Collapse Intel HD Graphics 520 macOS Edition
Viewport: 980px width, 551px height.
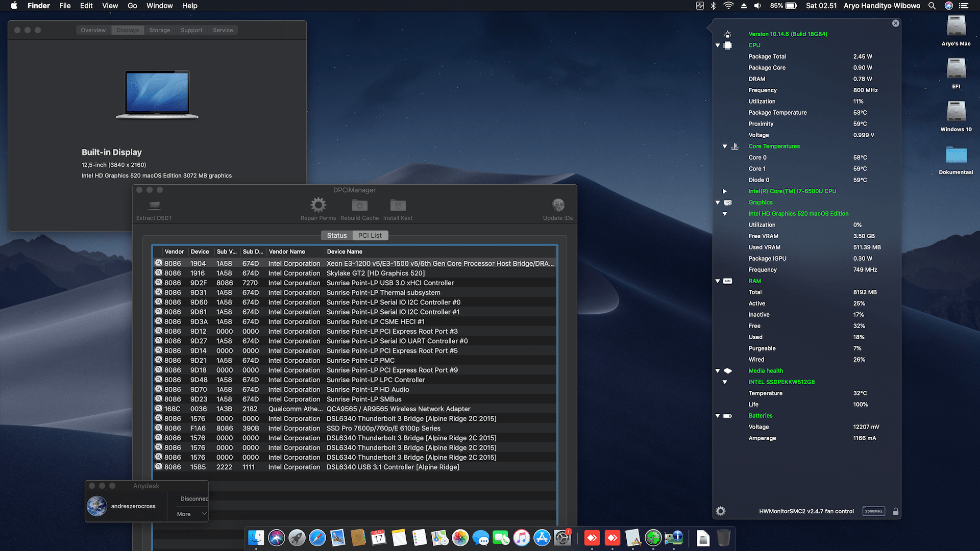(x=725, y=214)
